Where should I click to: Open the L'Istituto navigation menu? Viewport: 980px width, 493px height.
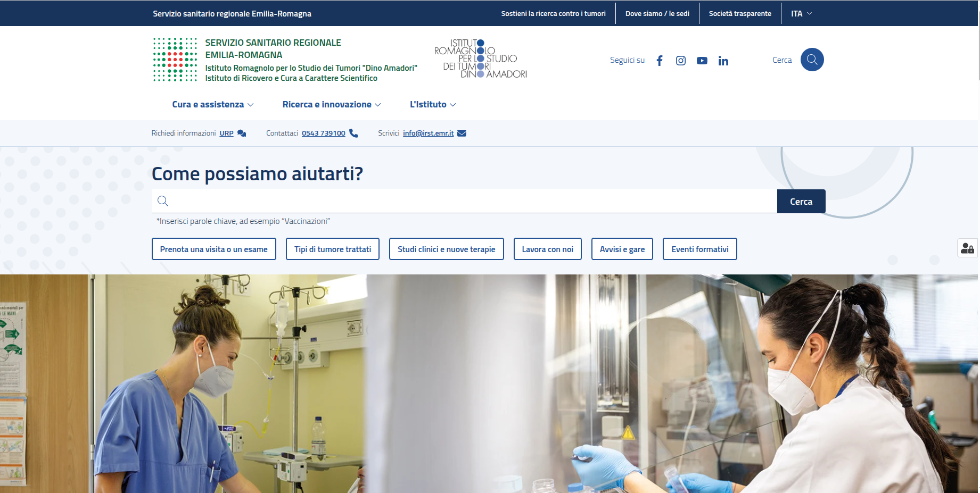(432, 105)
